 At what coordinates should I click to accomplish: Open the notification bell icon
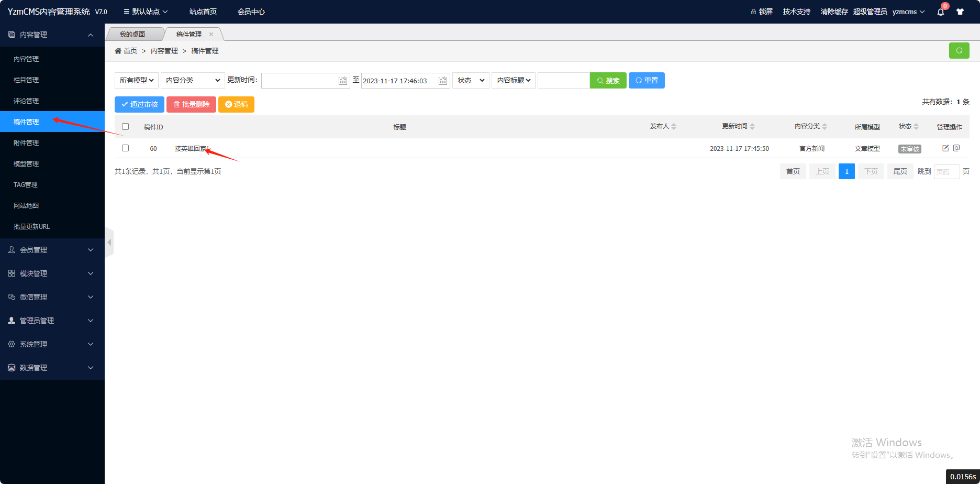point(941,12)
